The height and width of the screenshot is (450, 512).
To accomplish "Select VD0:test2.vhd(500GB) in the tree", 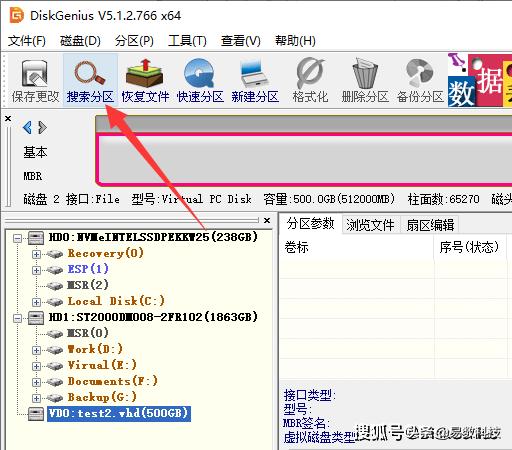I will (119, 414).
